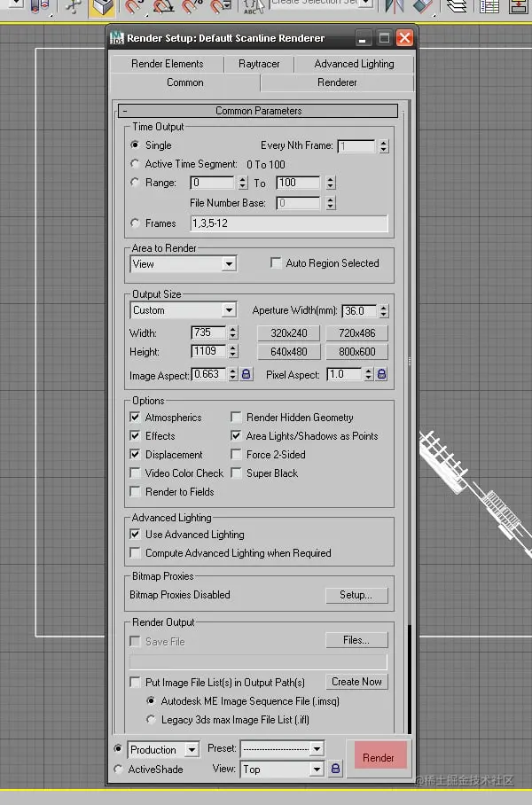Screen dimensions: 532x805
Task: Adjust the Width spinner arrows
Action: pos(233,332)
